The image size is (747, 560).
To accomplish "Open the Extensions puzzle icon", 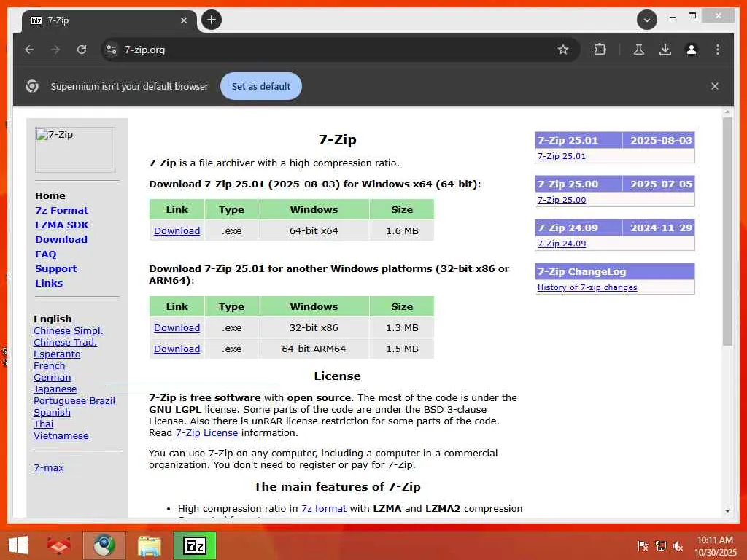I will [x=600, y=50].
